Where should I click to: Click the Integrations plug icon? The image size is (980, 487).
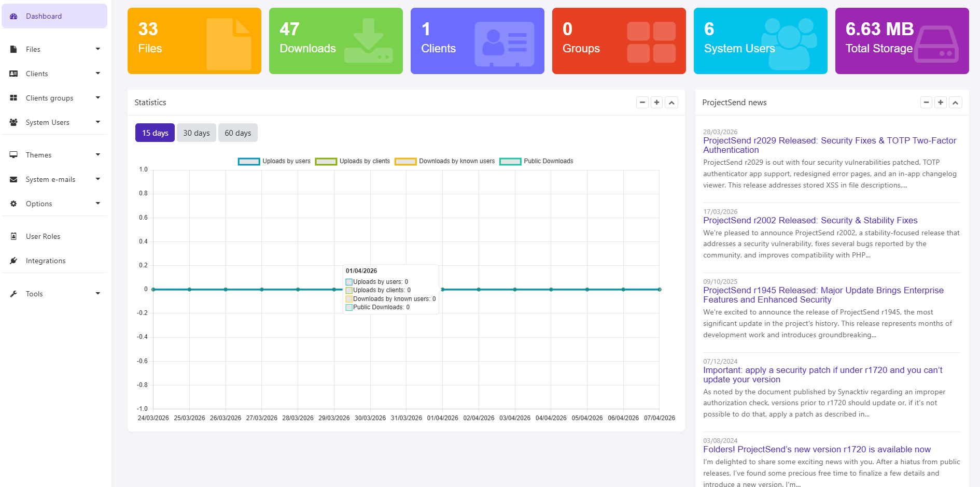click(x=13, y=261)
